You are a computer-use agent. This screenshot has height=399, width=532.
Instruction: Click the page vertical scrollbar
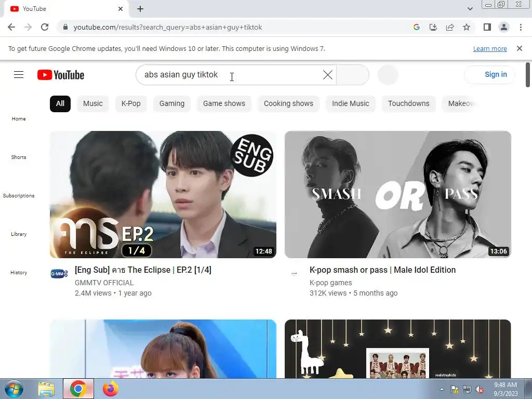click(x=528, y=75)
